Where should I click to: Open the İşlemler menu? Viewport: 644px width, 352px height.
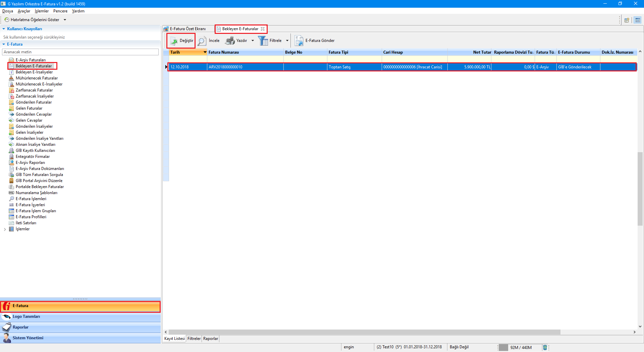pos(42,11)
